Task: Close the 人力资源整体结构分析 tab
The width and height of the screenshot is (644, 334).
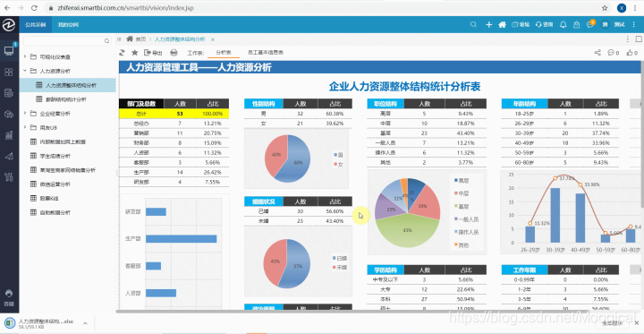Action: (x=213, y=39)
